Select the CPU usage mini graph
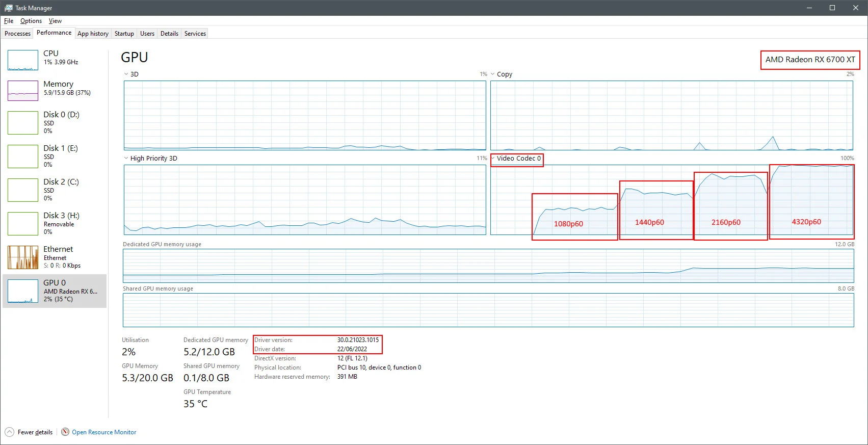 [x=23, y=60]
